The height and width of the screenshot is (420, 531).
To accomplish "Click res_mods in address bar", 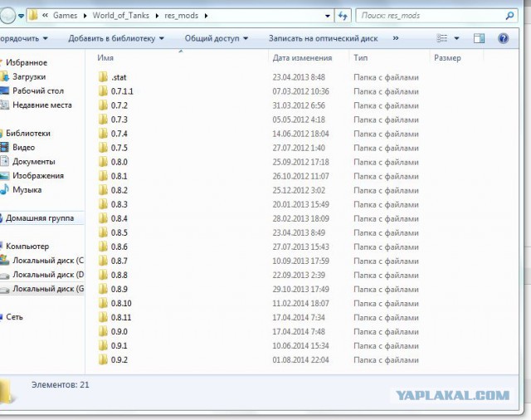I will click(x=181, y=16).
